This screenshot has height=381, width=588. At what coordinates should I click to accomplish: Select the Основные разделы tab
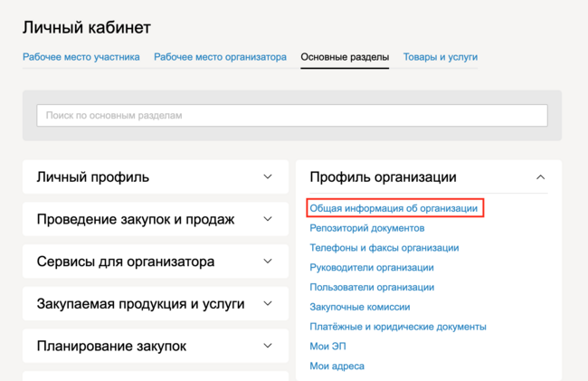point(345,57)
